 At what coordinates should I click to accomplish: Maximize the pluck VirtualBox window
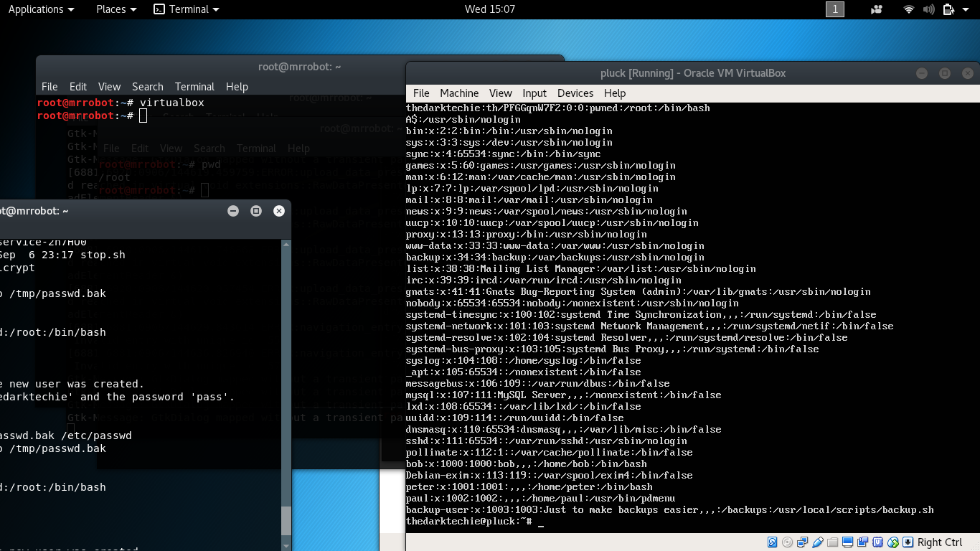pos(945,73)
